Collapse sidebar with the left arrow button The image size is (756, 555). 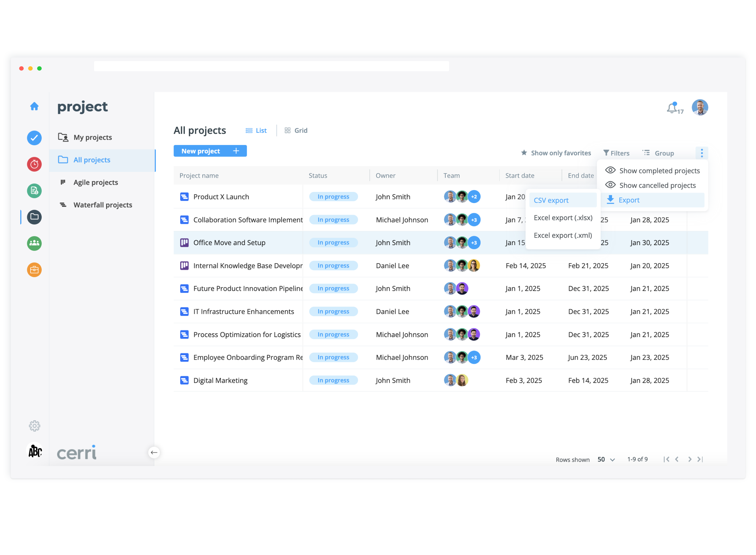154,452
